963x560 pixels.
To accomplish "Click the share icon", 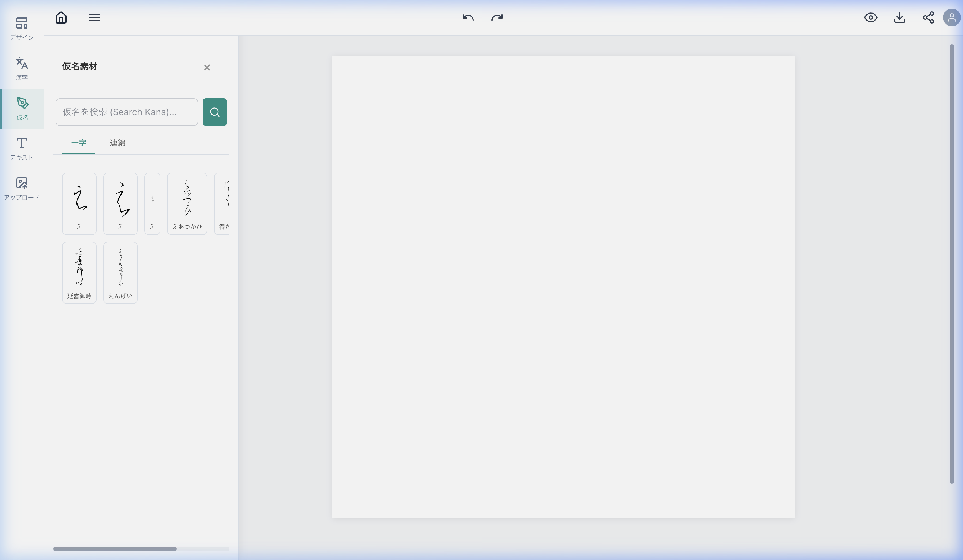I will (928, 17).
